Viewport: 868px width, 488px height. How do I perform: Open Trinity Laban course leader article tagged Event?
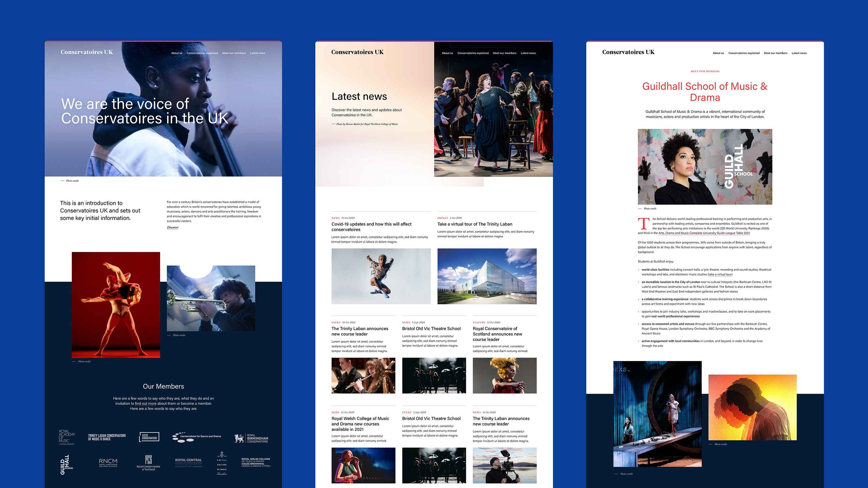pyautogui.click(x=360, y=331)
